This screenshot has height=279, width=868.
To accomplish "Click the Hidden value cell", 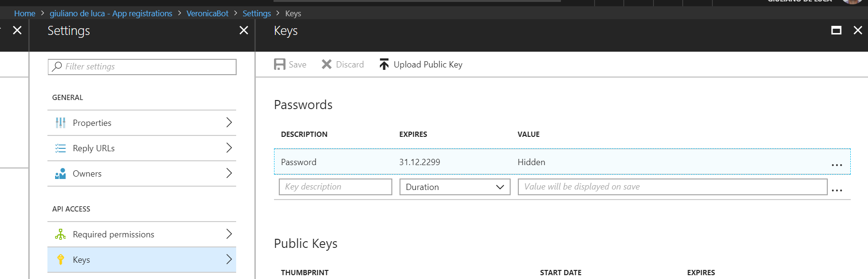I will (x=531, y=162).
